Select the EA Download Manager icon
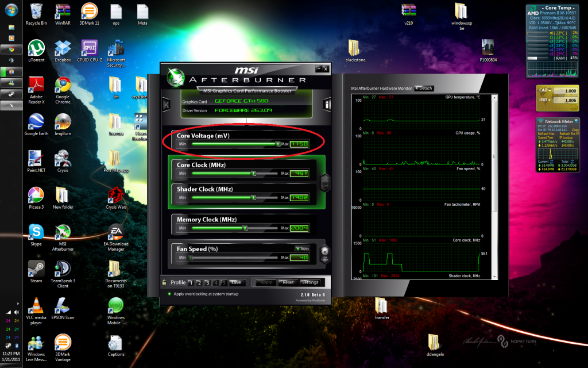This screenshot has height=368, width=588. point(116,237)
